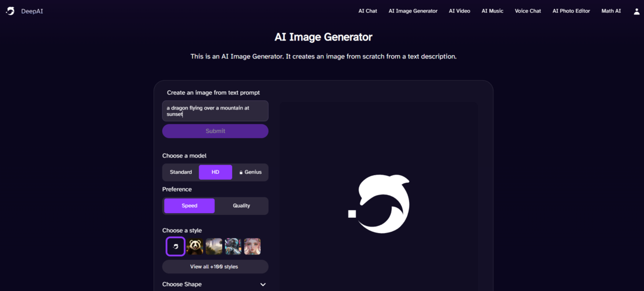Open the user profile account icon
The height and width of the screenshot is (291, 644).
[x=637, y=11]
